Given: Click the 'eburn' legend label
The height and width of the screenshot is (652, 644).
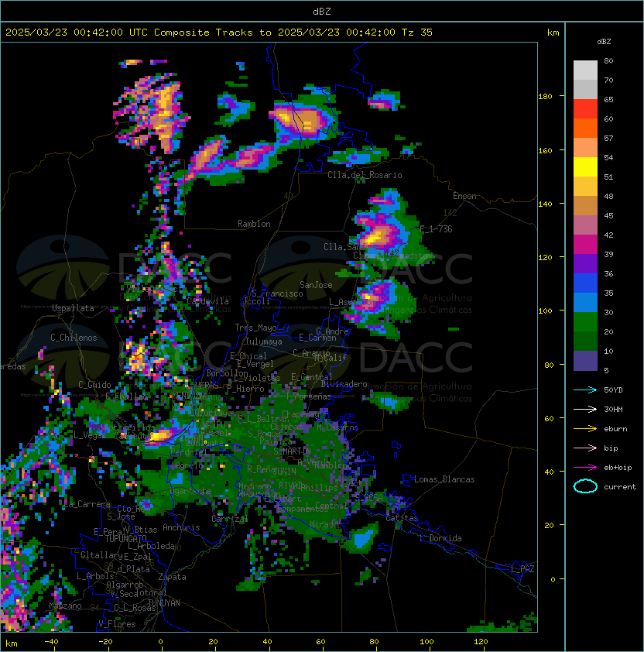Looking at the screenshot, I should pos(615,429).
